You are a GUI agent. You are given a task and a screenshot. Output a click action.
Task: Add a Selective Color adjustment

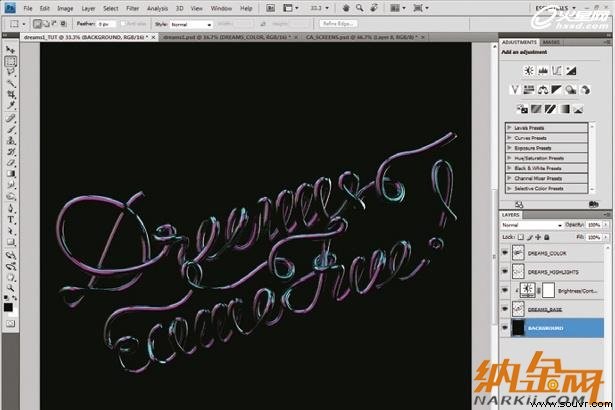(578, 109)
